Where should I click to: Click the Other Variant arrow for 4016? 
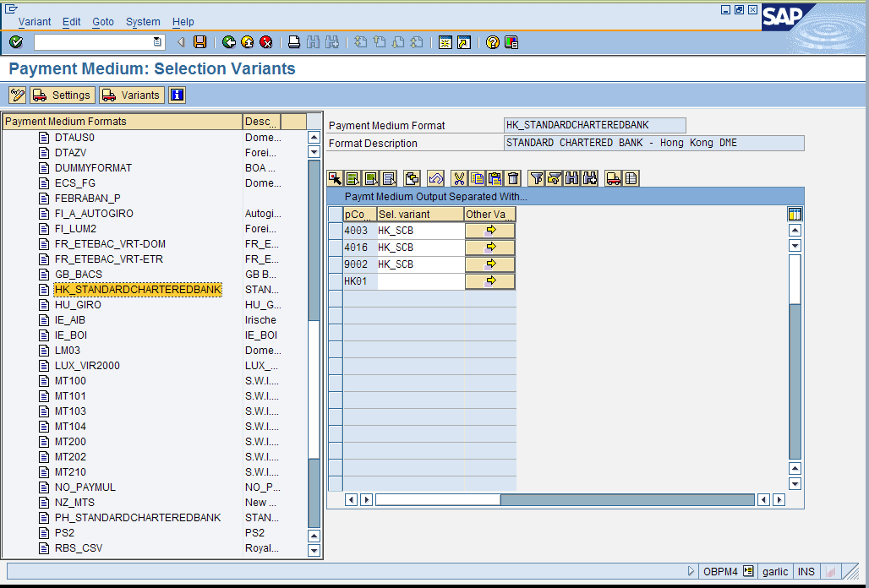(x=489, y=247)
